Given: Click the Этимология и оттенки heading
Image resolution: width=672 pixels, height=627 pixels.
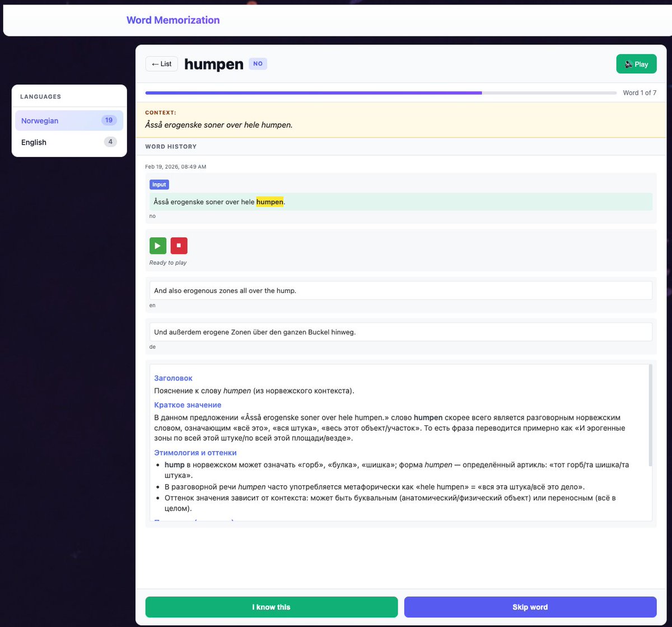Looking at the screenshot, I should click(x=195, y=453).
